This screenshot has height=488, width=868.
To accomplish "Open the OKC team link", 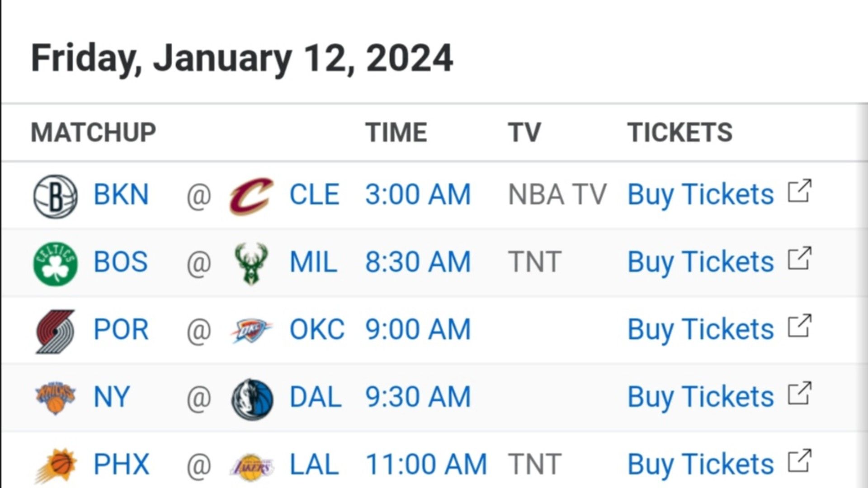I will click(x=317, y=329).
